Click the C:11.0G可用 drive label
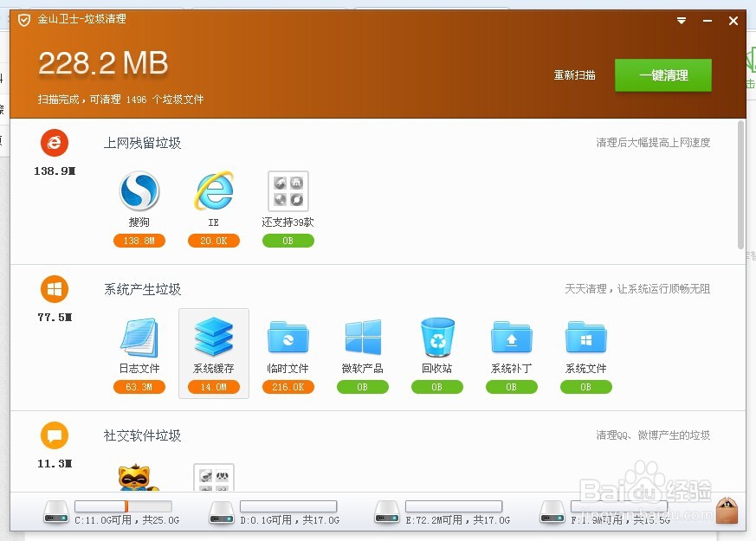This screenshot has width=756, height=541. coord(126,520)
